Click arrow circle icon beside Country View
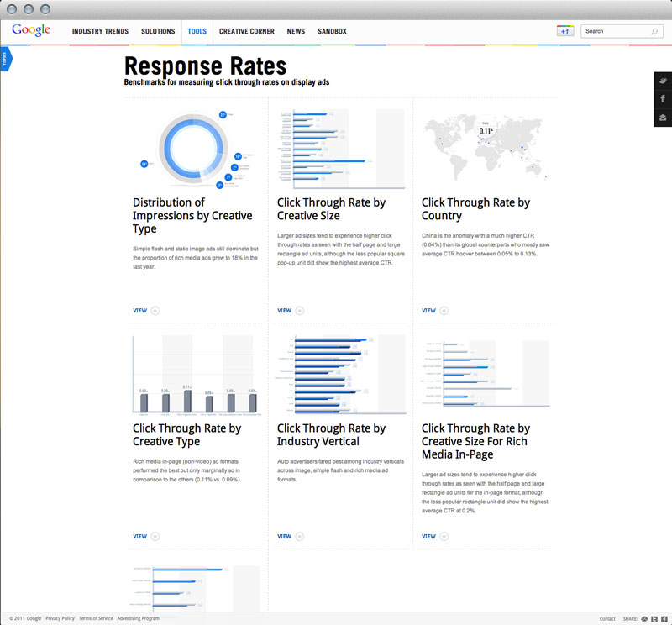 coord(444,311)
